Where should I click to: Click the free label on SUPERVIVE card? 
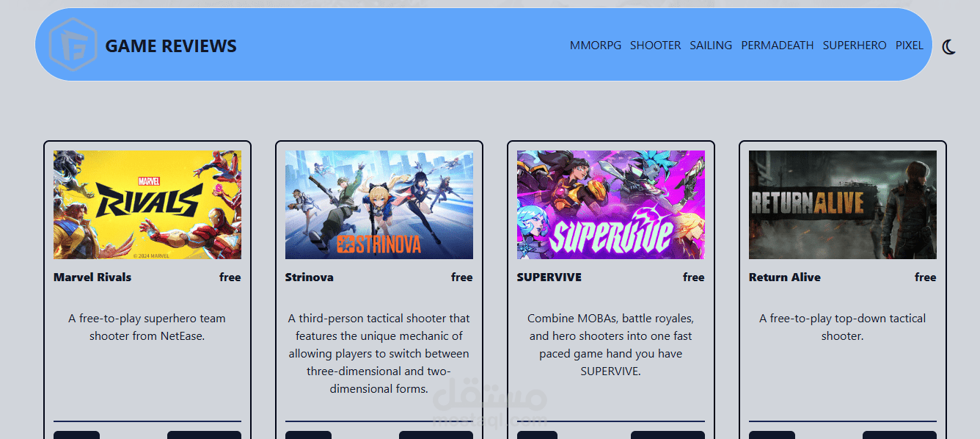pos(694,277)
